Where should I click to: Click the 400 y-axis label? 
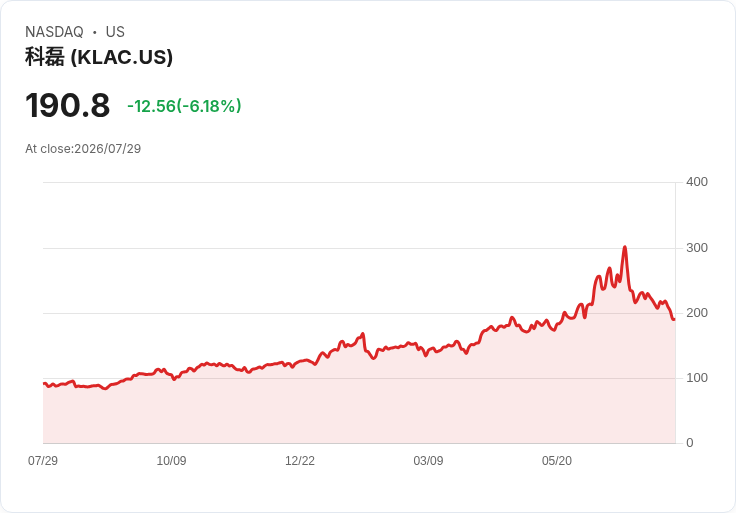[x=697, y=182]
